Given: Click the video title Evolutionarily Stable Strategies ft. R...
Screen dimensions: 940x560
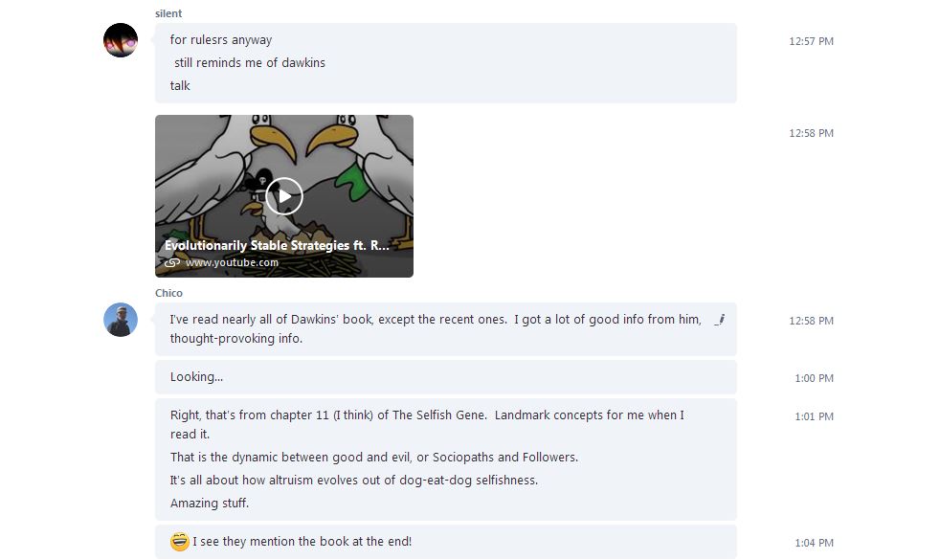Looking at the screenshot, I should click(x=277, y=245).
